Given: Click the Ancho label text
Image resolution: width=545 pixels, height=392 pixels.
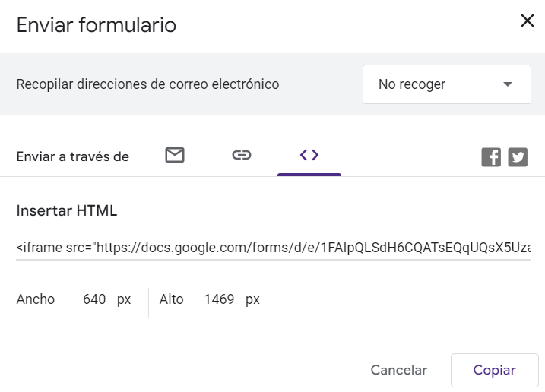Looking at the screenshot, I should (x=36, y=299).
